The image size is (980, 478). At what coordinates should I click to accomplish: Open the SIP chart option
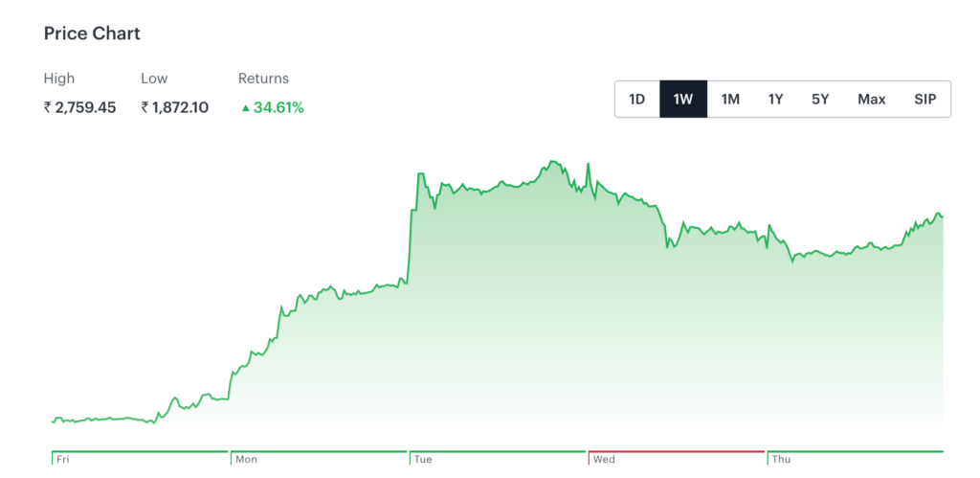coord(924,99)
